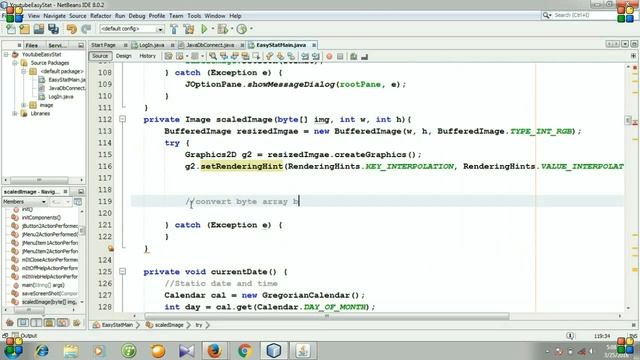The width and height of the screenshot is (640, 360).
Task: Start Macro Recording red circle button
Action: pos(329,56)
